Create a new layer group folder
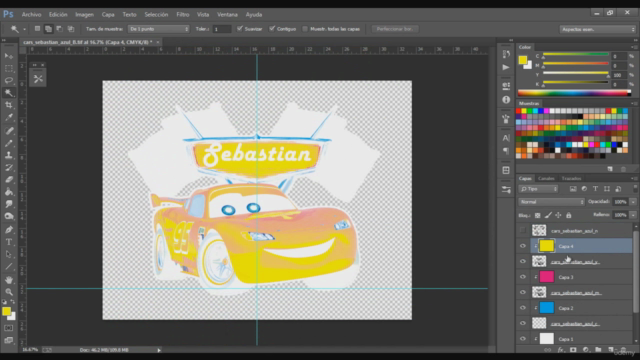 [x=598, y=350]
